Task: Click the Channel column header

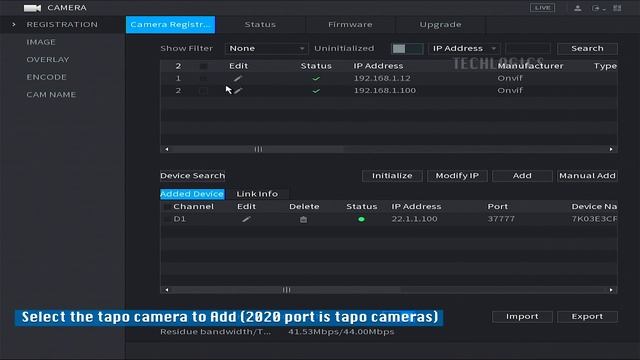Action: pos(193,207)
